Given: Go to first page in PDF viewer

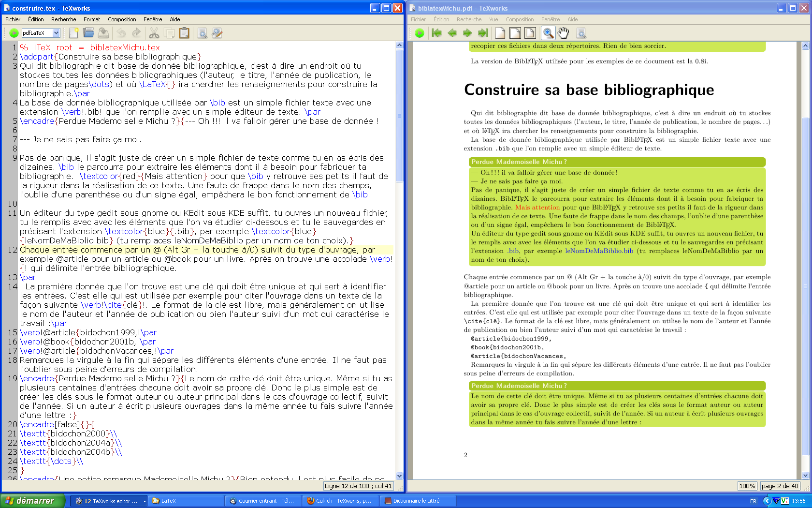Looking at the screenshot, I should (437, 33).
